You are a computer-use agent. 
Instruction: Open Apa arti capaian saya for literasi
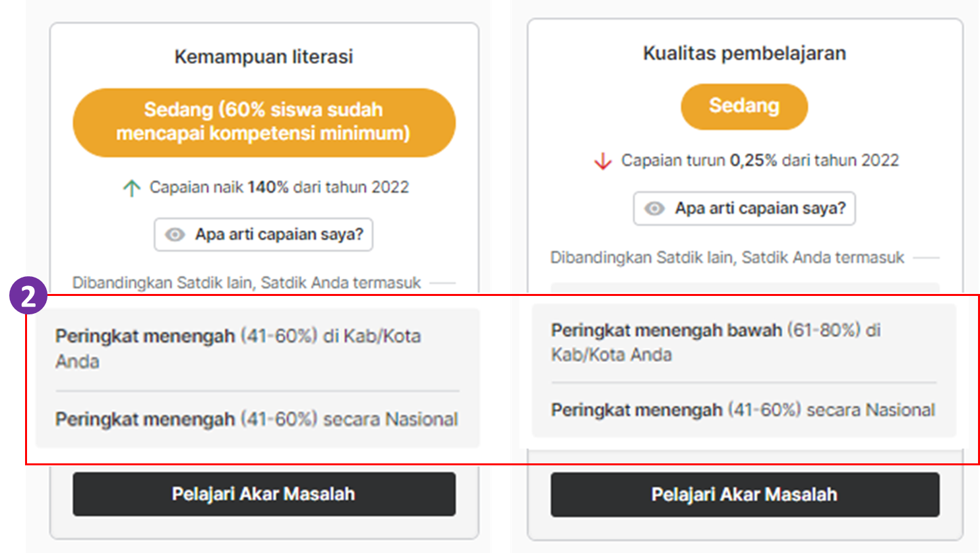point(264,235)
